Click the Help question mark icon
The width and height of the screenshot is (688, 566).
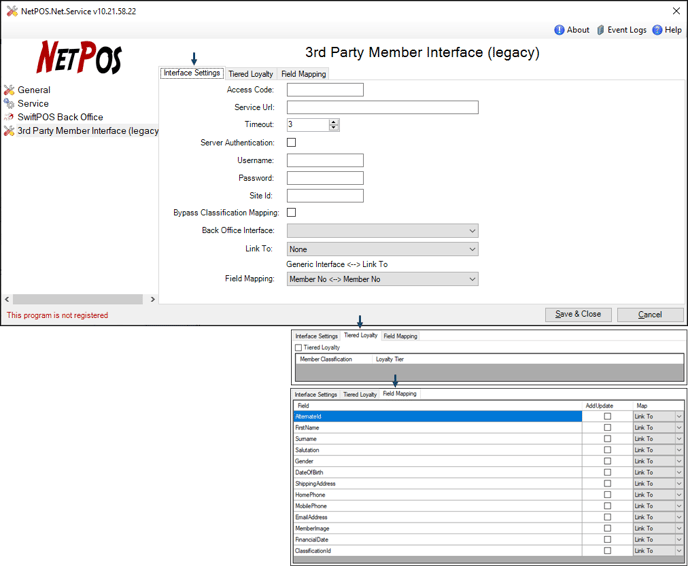[x=657, y=30]
